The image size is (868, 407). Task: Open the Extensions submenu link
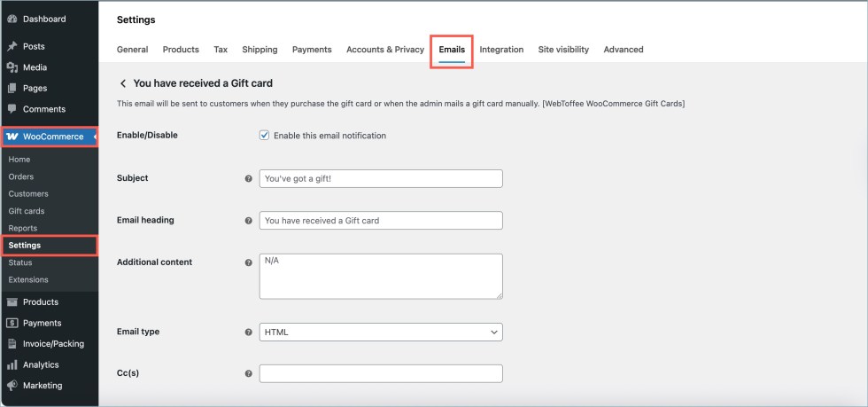[28, 280]
